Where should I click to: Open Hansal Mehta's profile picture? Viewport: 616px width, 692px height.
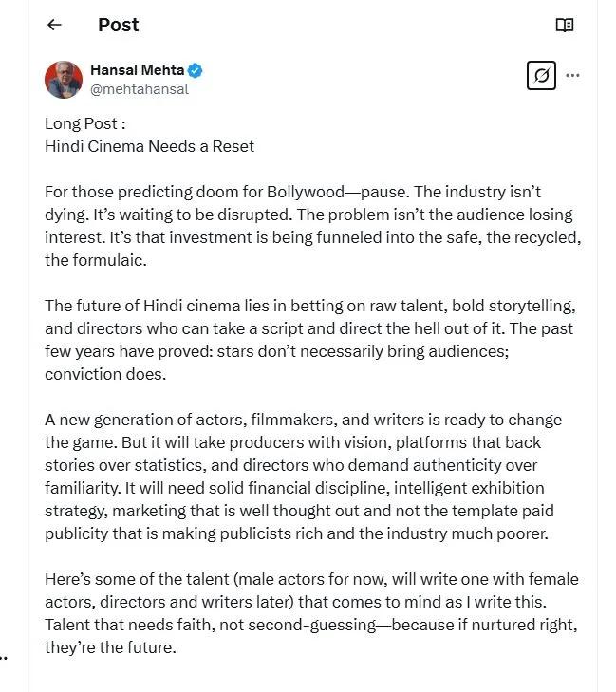click(x=64, y=80)
